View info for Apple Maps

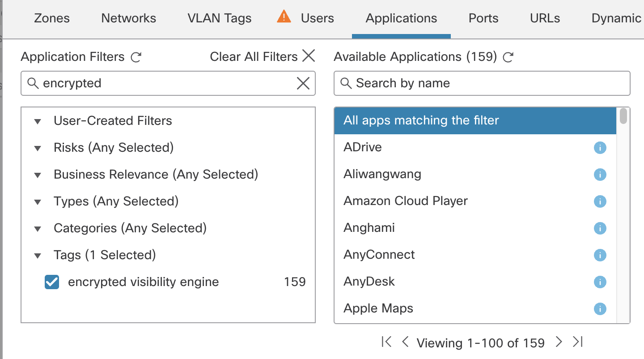(600, 309)
